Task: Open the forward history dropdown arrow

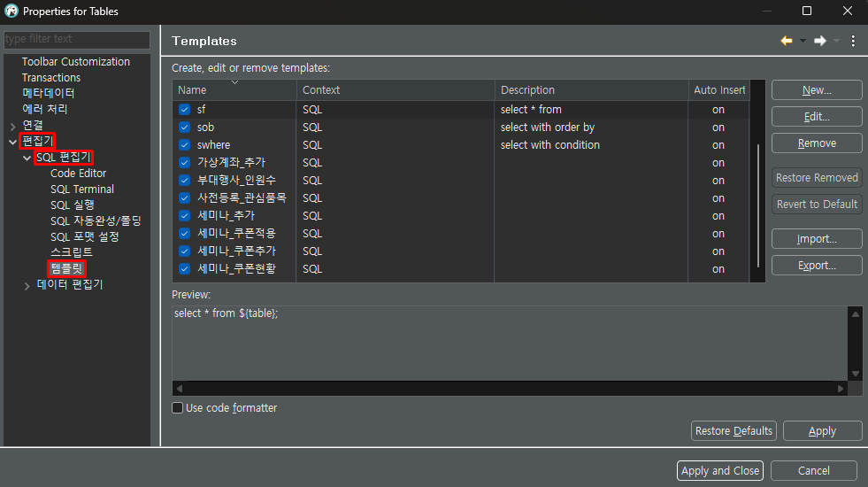Action: tap(836, 41)
